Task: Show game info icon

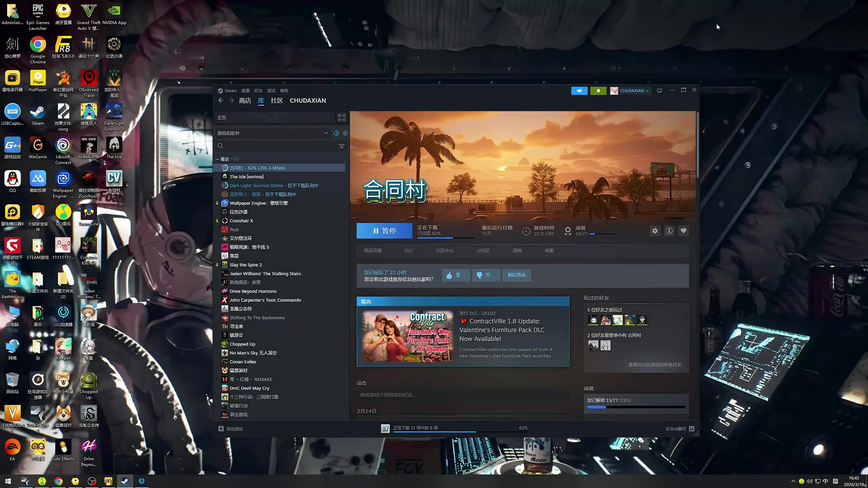Action: pos(669,231)
